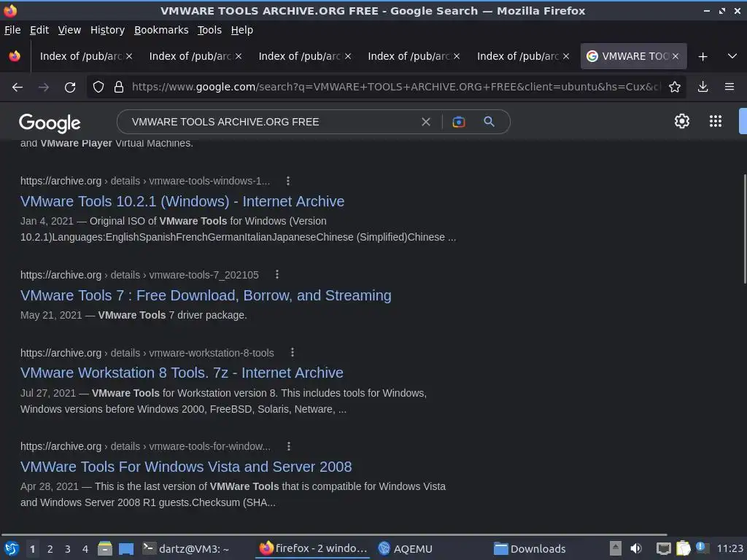
Task: Bookmark this page with the star
Action: point(675,87)
